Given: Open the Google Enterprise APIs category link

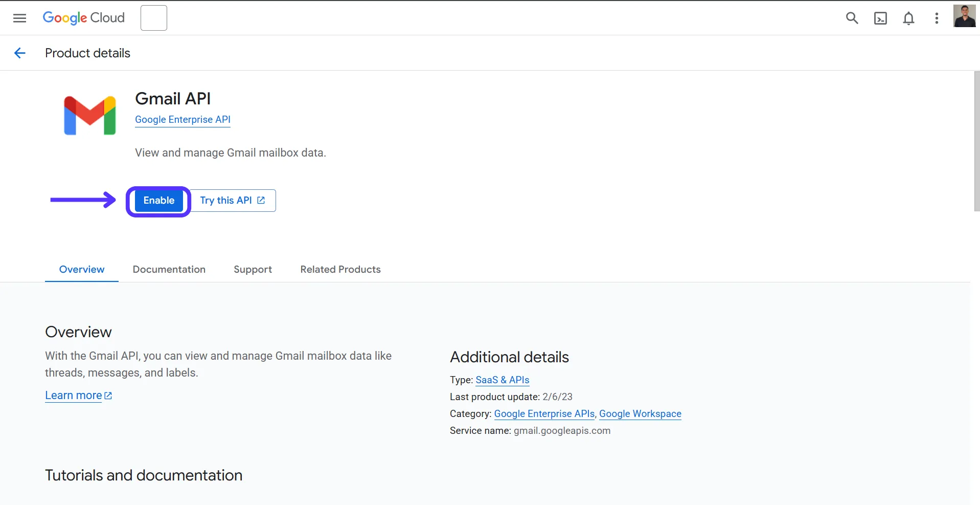Looking at the screenshot, I should click(544, 414).
